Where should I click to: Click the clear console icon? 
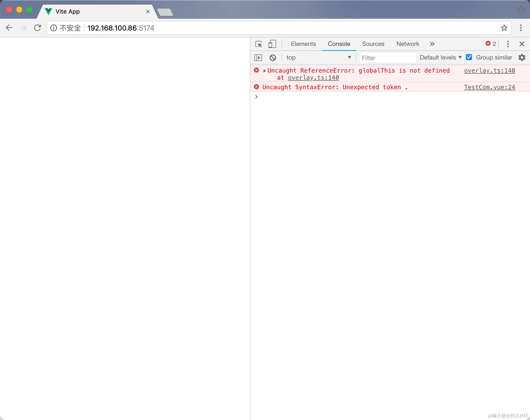[273, 58]
